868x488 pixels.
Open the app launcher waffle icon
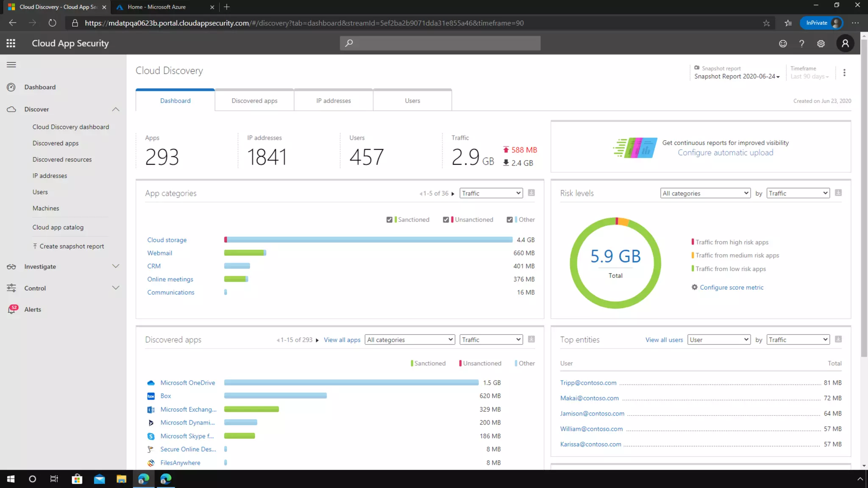(x=11, y=43)
